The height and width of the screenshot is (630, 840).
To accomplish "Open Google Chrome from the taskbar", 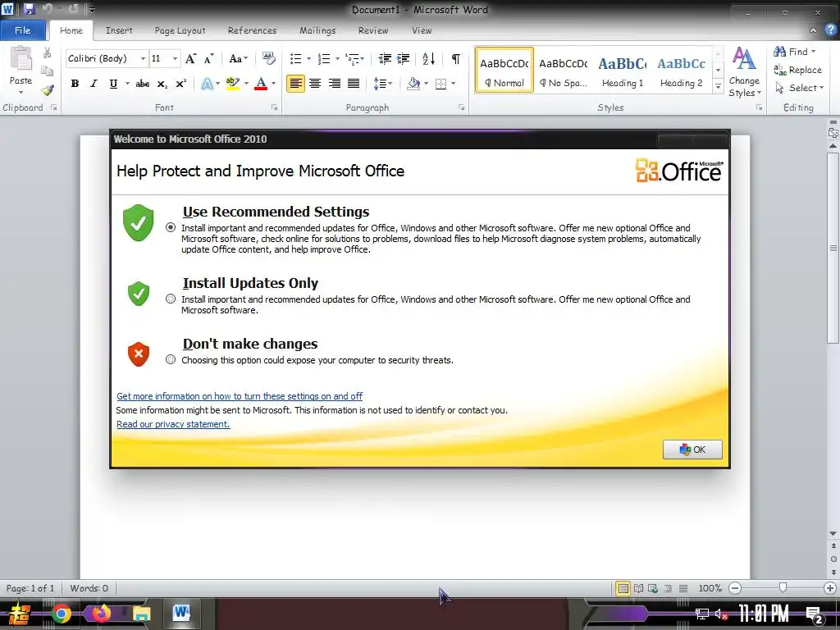I will (61, 614).
